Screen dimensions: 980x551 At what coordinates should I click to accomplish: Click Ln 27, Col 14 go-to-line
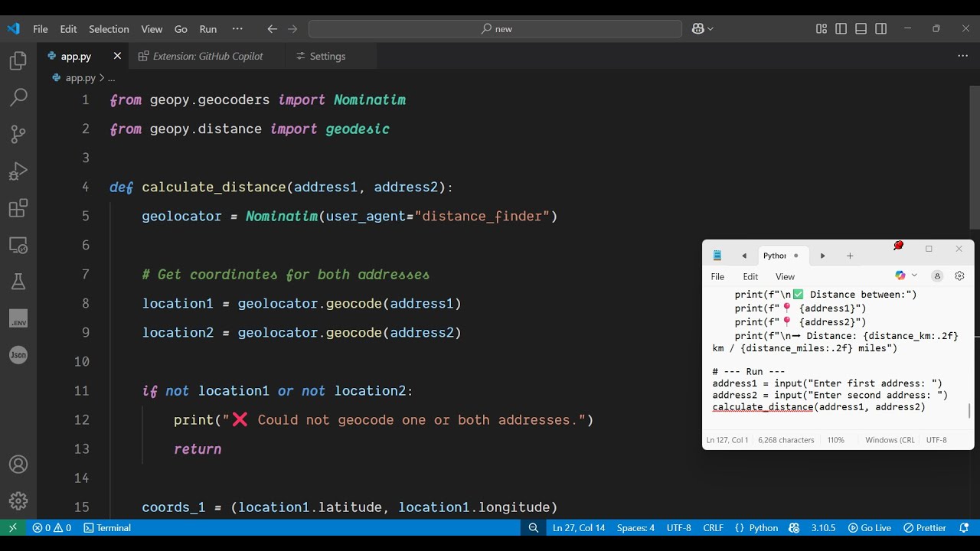[579, 528]
